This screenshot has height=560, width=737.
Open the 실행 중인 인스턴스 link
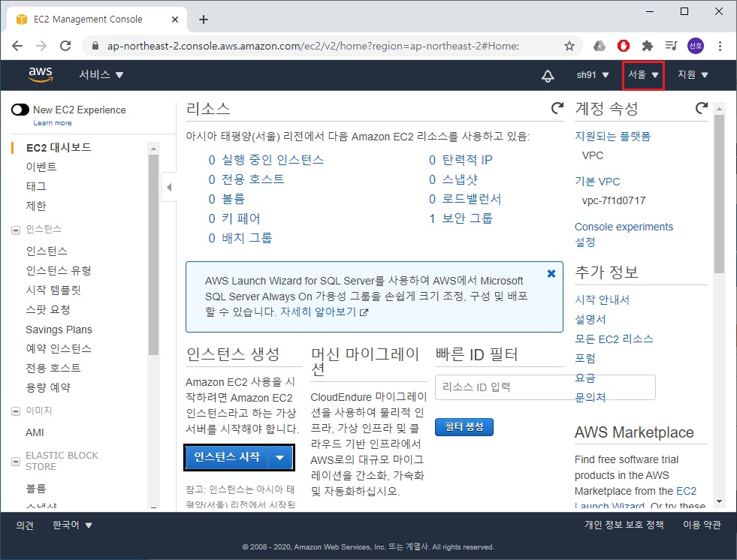pyautogui.click(x=273, y=160)
